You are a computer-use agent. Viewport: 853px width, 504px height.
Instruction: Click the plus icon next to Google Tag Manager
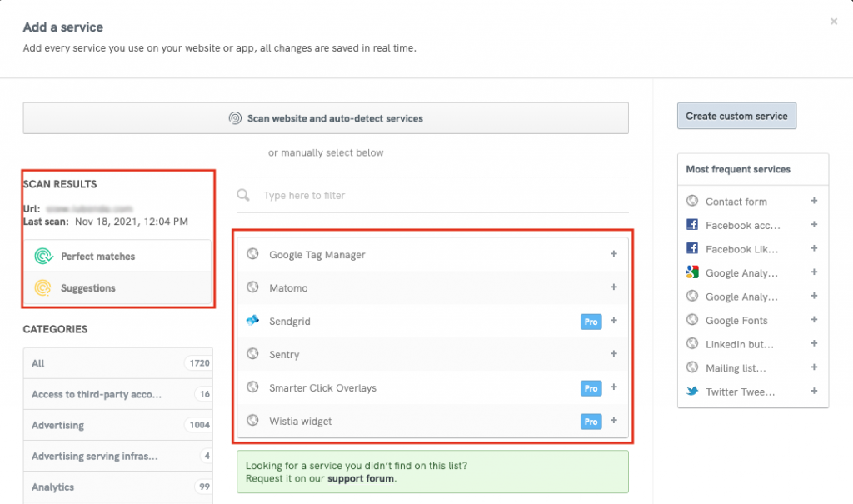[614, 254]
